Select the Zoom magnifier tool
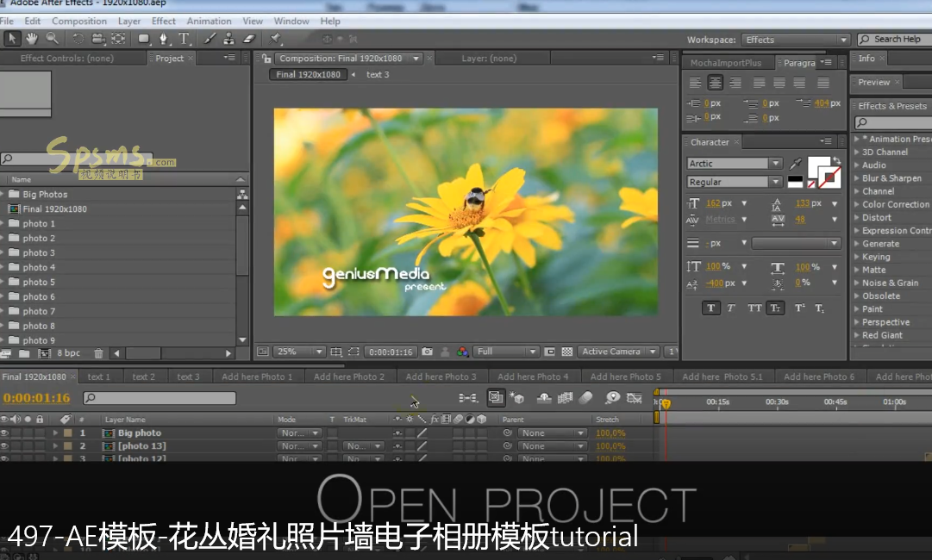 point(53,39)
